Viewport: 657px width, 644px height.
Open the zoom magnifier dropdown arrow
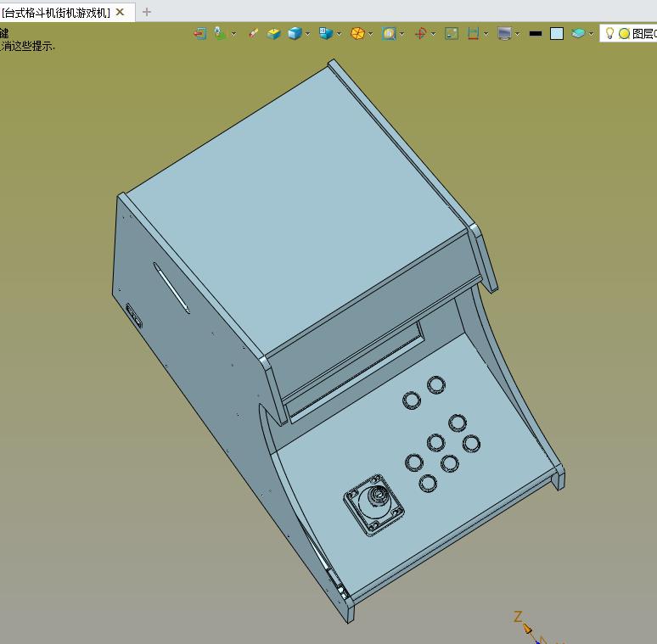pyautogui.click(x=401, y=34)
